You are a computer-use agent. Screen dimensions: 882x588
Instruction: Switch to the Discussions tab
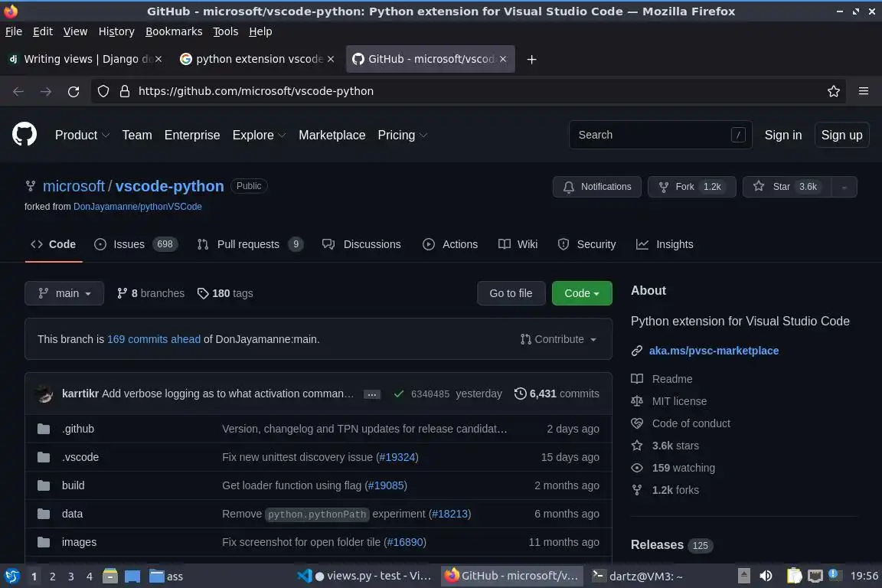coord(361,244)
